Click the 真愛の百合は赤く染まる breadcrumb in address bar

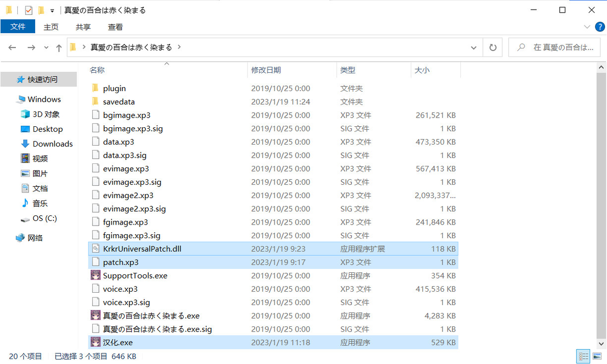[131, 47]
